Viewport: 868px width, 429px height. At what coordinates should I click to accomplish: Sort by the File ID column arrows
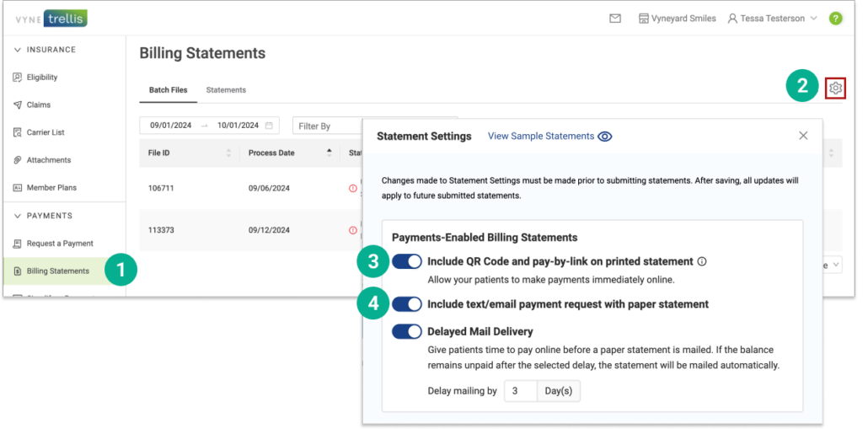pos(228,153)
